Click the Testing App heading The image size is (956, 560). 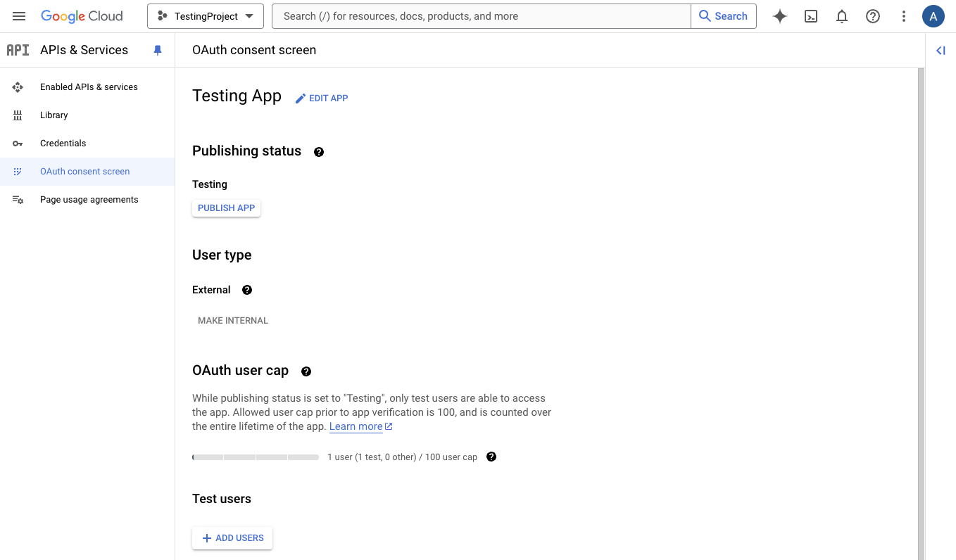(237, 96)
